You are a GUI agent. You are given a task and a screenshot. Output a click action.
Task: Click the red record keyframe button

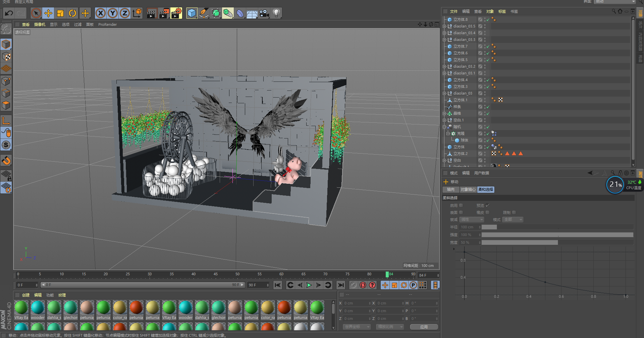(363, 285)
